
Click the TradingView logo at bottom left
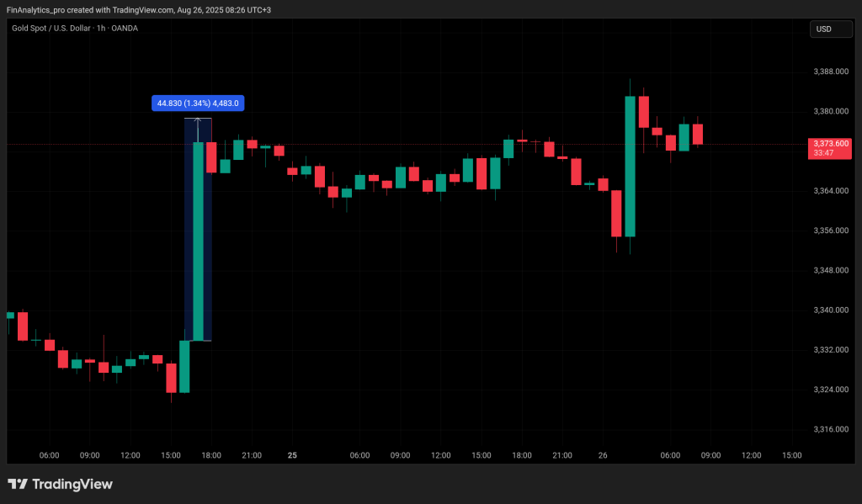[60, 484]
